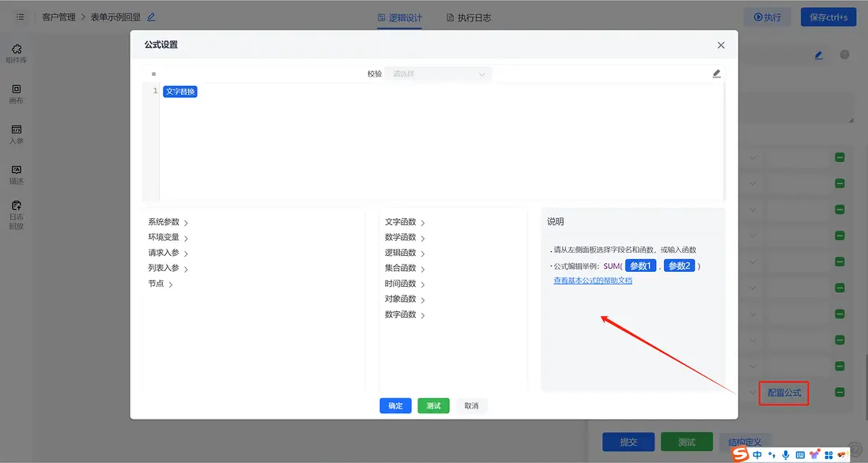Open the dropdown chevron left of 配置公式

coord(753,393)
